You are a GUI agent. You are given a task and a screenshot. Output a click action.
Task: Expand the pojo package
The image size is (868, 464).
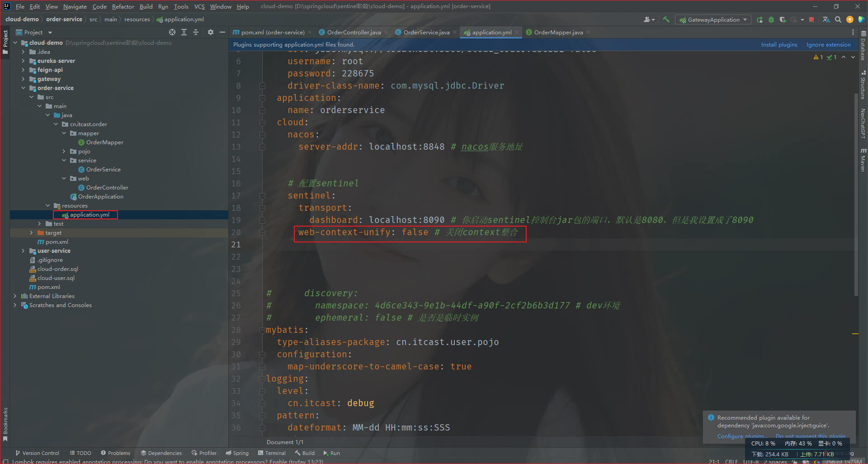[x=64, y=151]
